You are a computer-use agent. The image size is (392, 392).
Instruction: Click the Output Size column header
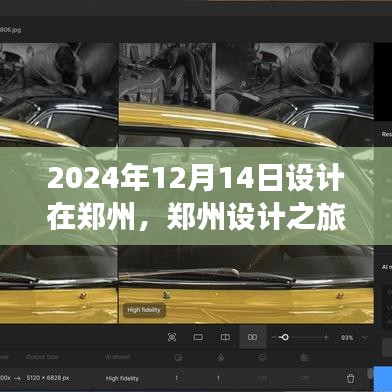pos(42,357)
